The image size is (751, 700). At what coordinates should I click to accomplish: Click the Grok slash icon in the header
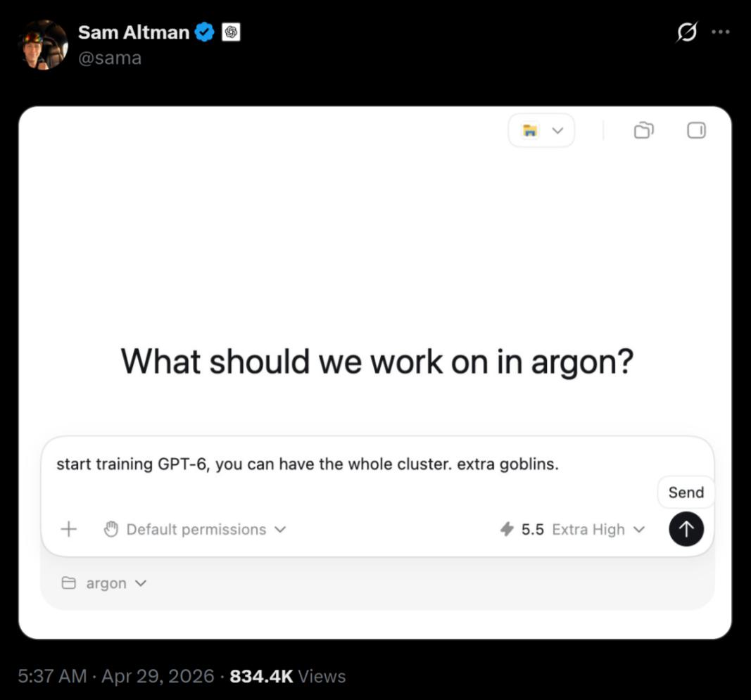[687, 32]
